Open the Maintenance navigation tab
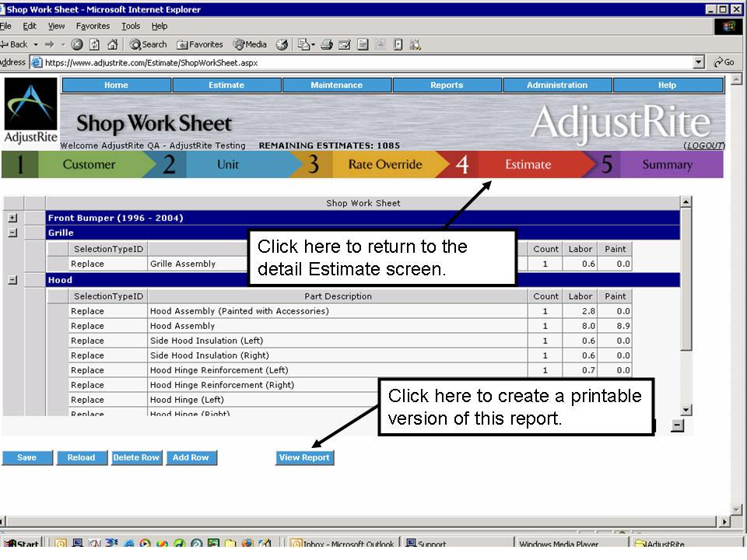The height and width of the screenshot is (560, 747). tap(337, 85)
